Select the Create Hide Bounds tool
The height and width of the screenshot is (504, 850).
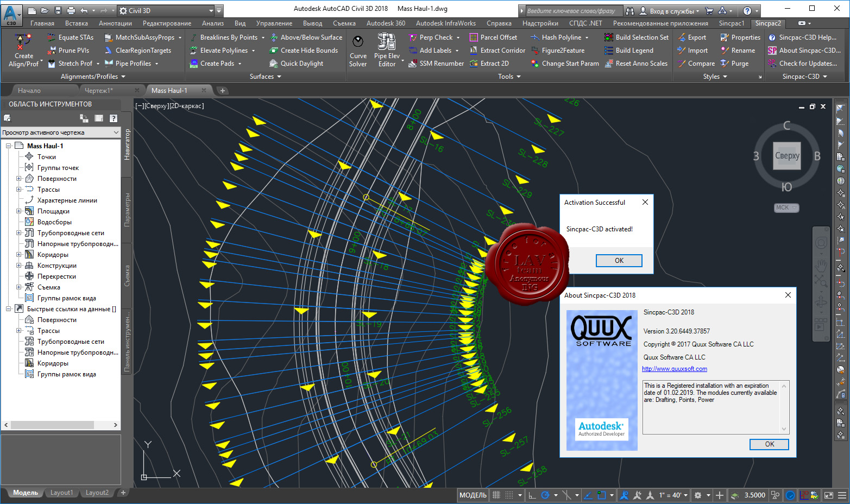[304, 51]
